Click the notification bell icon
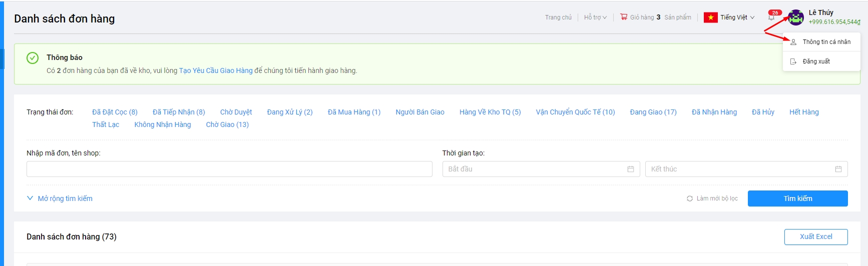The width and height of the screenshot is (868, 266). click(771, 18)
